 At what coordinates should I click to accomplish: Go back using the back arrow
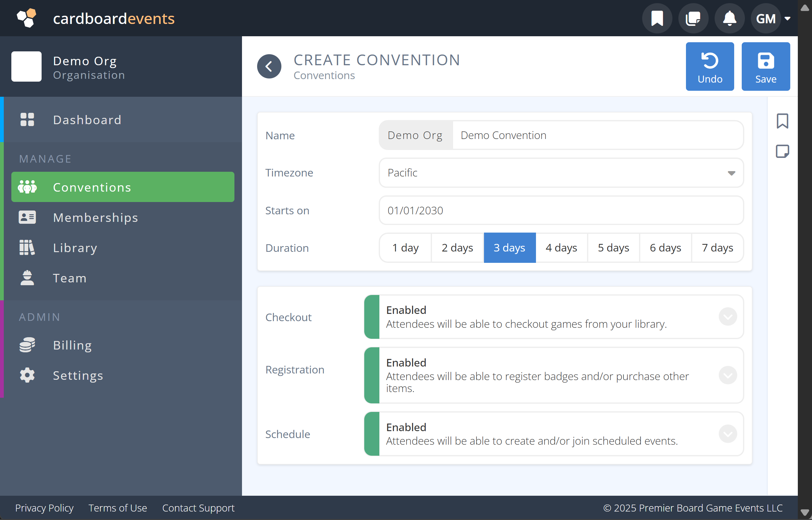[269, 66]
